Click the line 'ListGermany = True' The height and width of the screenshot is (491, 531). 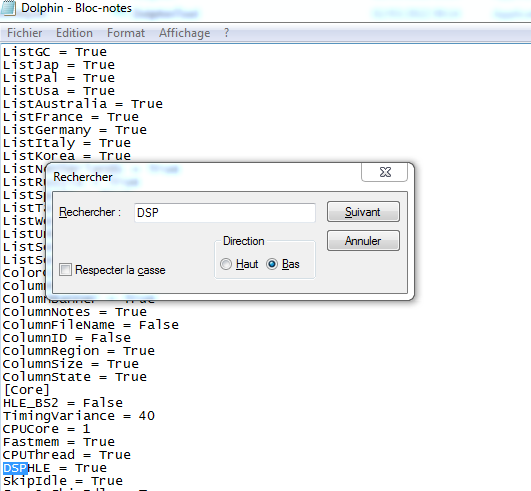pyautogui.click(x=75, y=130)
